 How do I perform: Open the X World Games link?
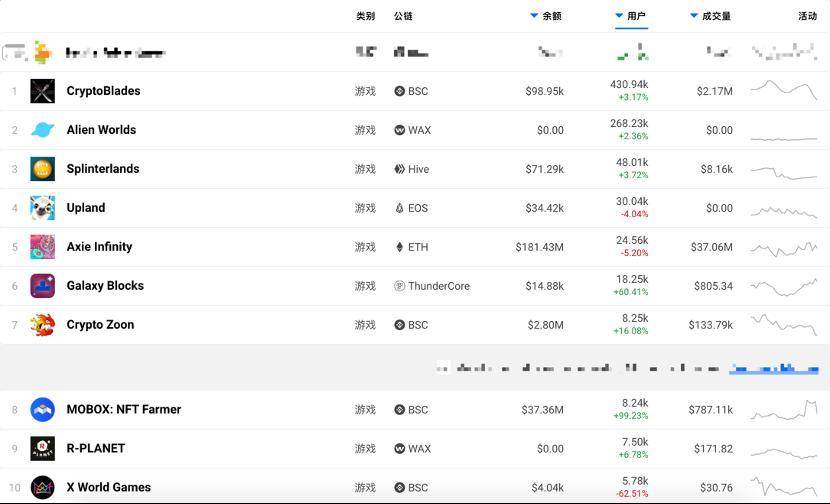pyautogui.click(x=109, y=487)
